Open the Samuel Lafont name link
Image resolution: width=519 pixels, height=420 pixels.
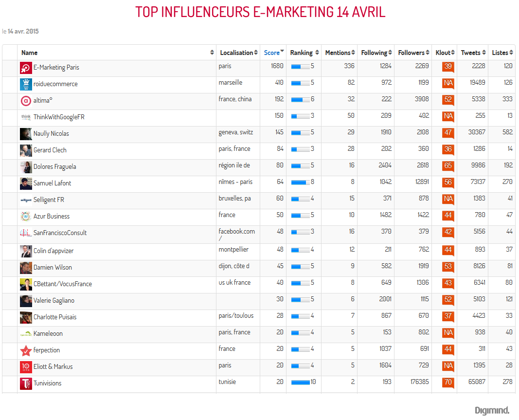[x=53, y=183]
